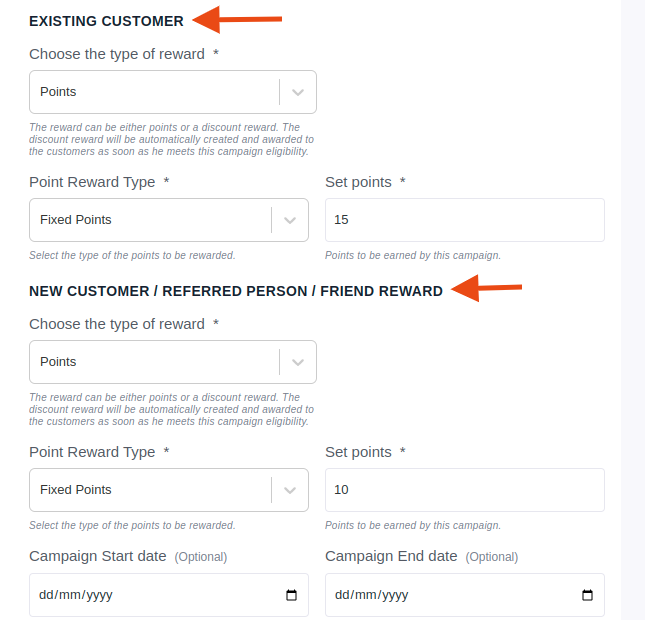The width and height of the screenshot is (645, 620).
Task: Click the red arrow beside FRIEND REWARD heading
Action: pyautogui.click(x=486, y=288)
